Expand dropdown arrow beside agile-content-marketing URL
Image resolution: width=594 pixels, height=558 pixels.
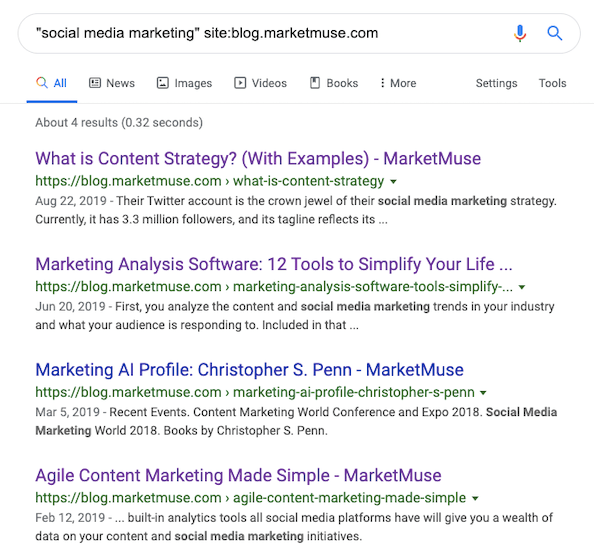(475, 498)
